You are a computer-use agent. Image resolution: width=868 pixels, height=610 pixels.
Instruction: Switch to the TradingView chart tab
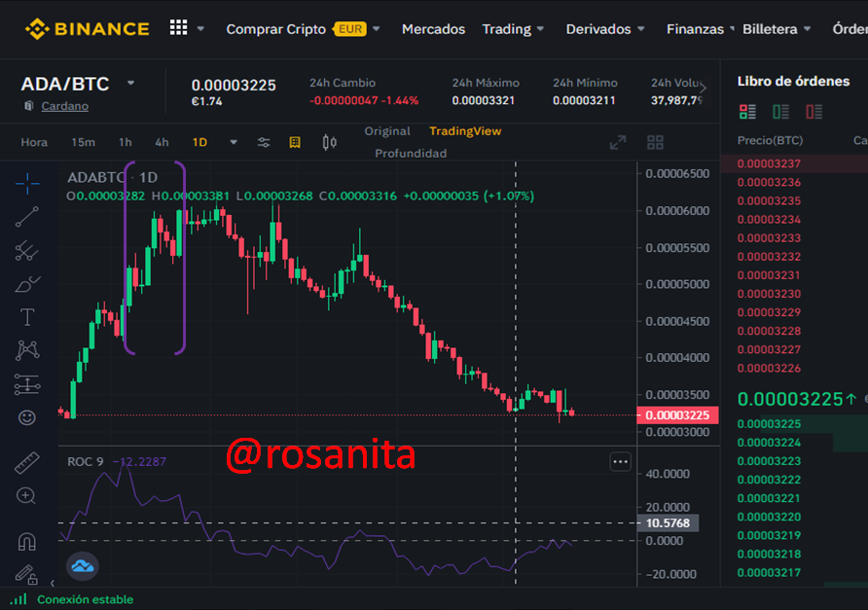(465, 131)
